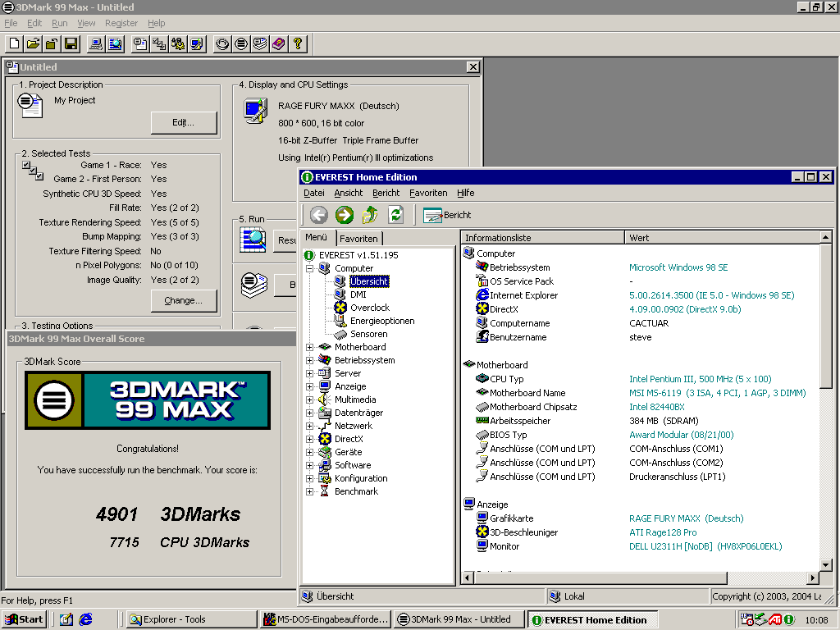Expand the Netzwerk tree node
Image resolution: width=840 pixels, height=630 pixels.
[x=309, y=426]
